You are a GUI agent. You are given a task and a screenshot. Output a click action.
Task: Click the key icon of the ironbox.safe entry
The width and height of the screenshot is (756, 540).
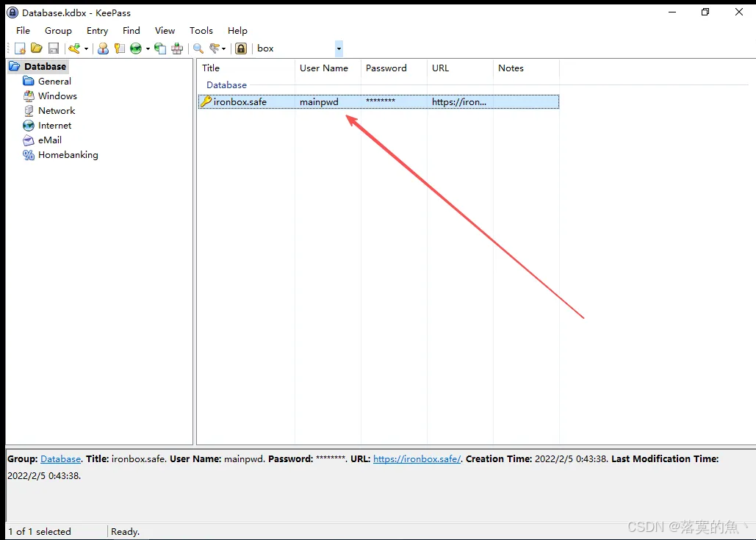click(206, 101)
